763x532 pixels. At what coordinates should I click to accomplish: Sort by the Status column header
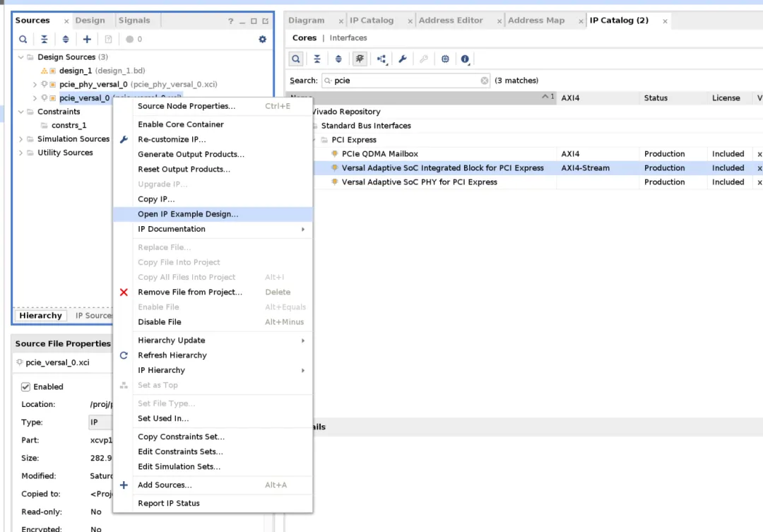tap(656, 98)
